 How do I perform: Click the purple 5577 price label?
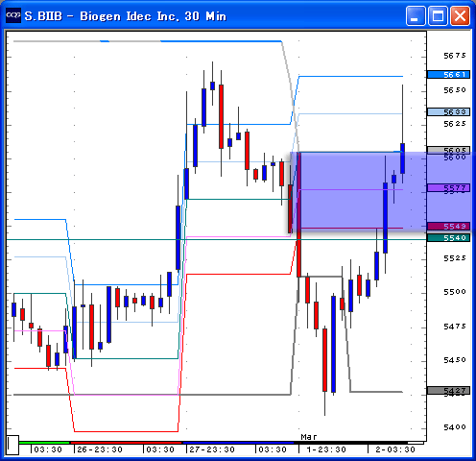pos(448,187)
